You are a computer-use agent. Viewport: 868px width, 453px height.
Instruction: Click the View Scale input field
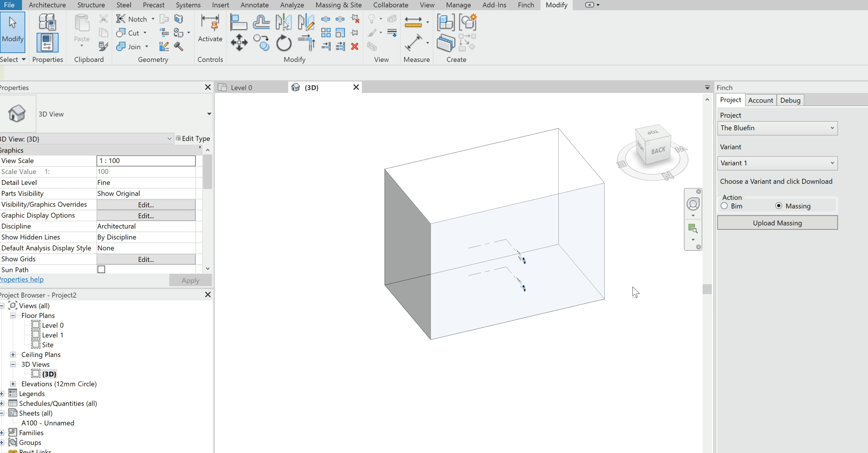(146, 161)
